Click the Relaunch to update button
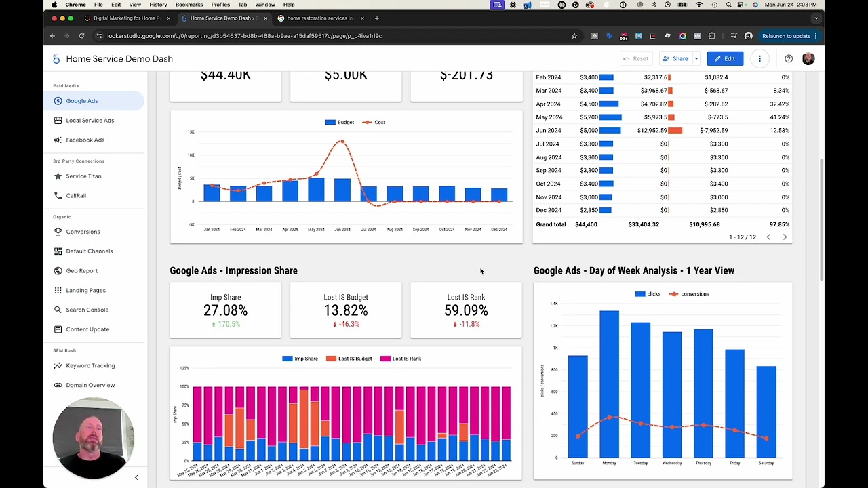Viewport: 868px width, 488px height. tap(786, 36)
